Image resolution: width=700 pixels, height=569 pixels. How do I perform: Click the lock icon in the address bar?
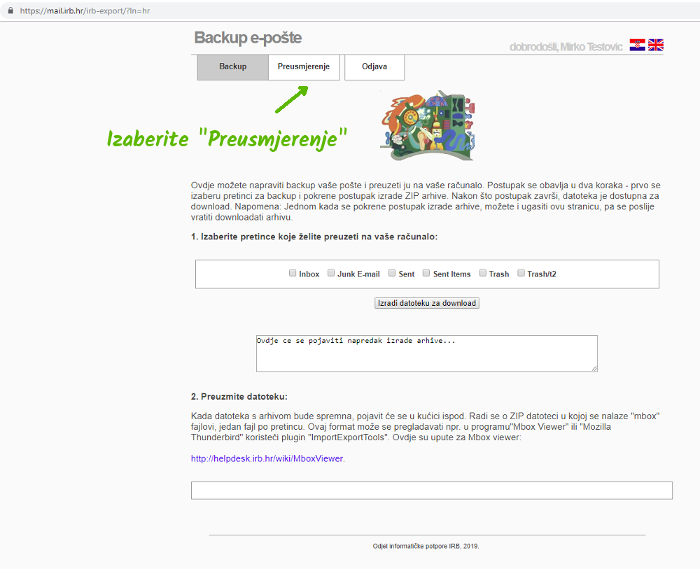click(x=10, y=11)
